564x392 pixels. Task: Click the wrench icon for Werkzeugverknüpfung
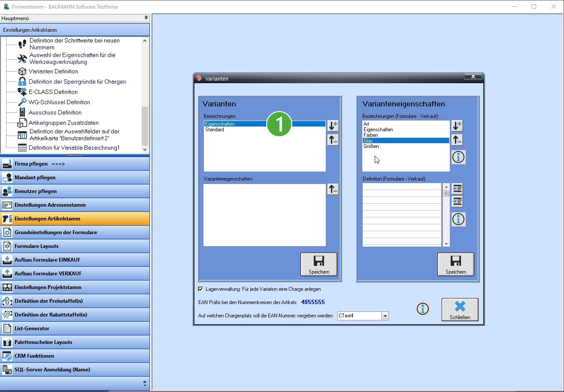click(22, 59)
